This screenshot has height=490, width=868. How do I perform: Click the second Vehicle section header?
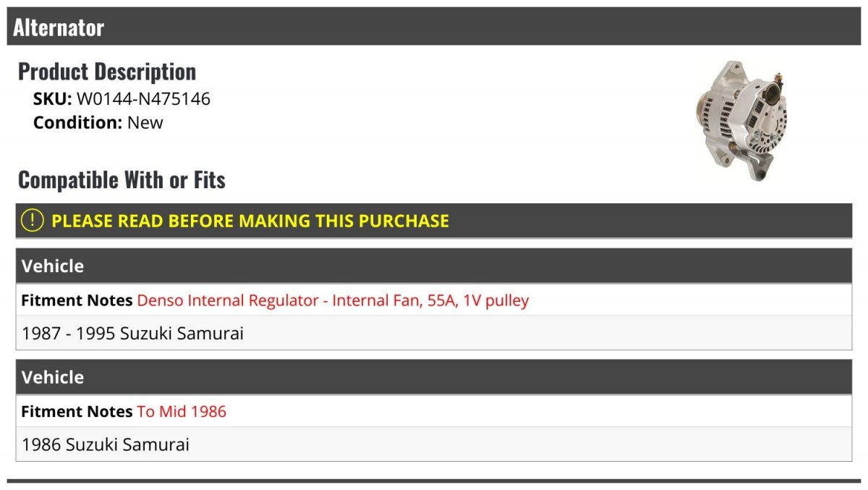(x=434, y=377)
